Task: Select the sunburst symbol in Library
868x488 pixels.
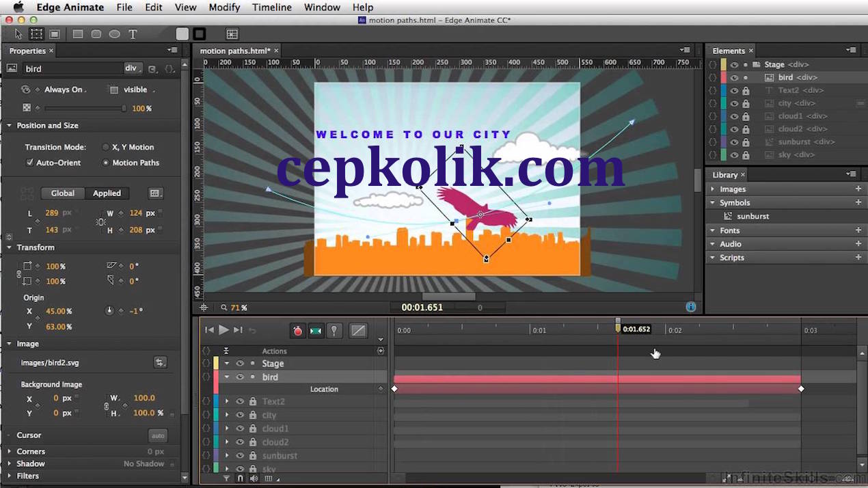Action: click(x=752, y=216)
